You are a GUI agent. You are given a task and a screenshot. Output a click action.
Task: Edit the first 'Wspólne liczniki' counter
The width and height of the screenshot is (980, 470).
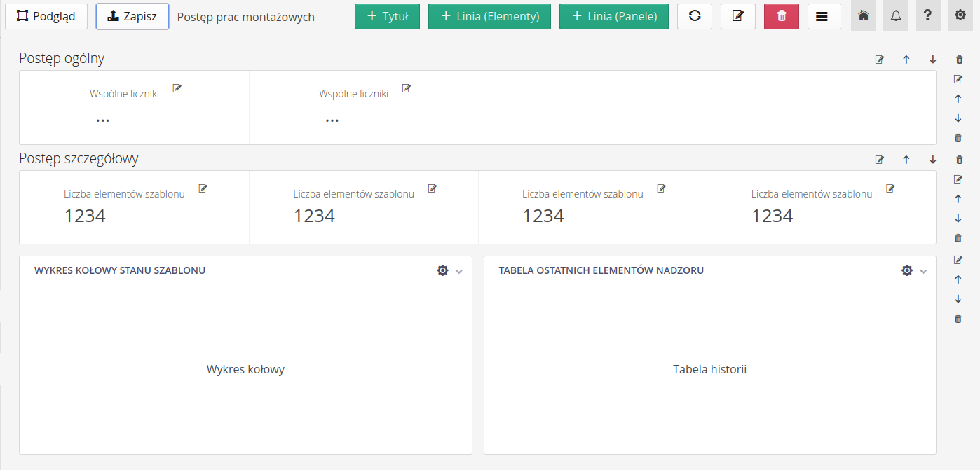(x=177, y=88)
